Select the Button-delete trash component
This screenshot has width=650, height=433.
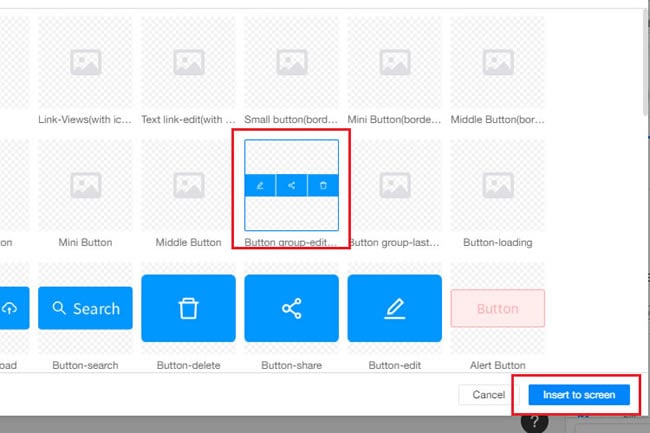click(189, 308)
